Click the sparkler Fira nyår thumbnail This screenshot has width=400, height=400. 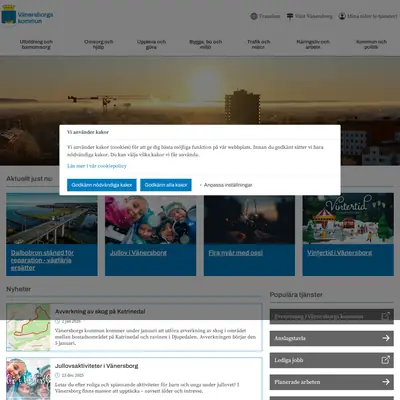point(249,220)
